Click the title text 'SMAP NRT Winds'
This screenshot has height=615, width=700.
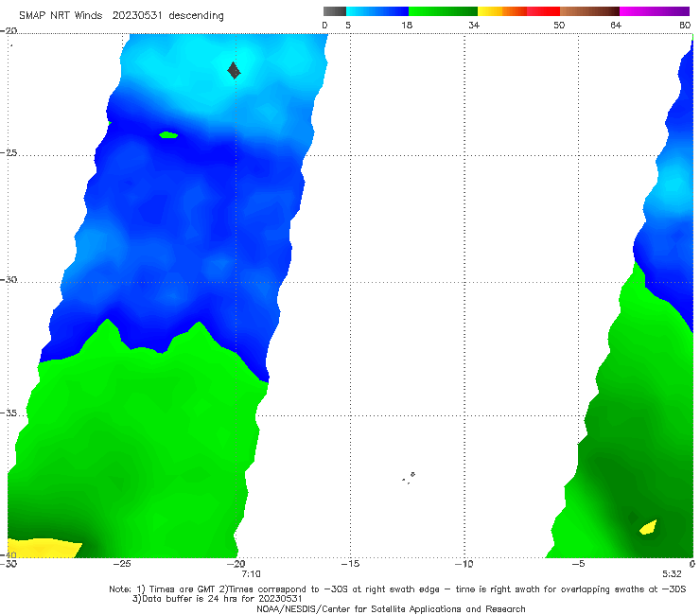click(x=61, y=15)
